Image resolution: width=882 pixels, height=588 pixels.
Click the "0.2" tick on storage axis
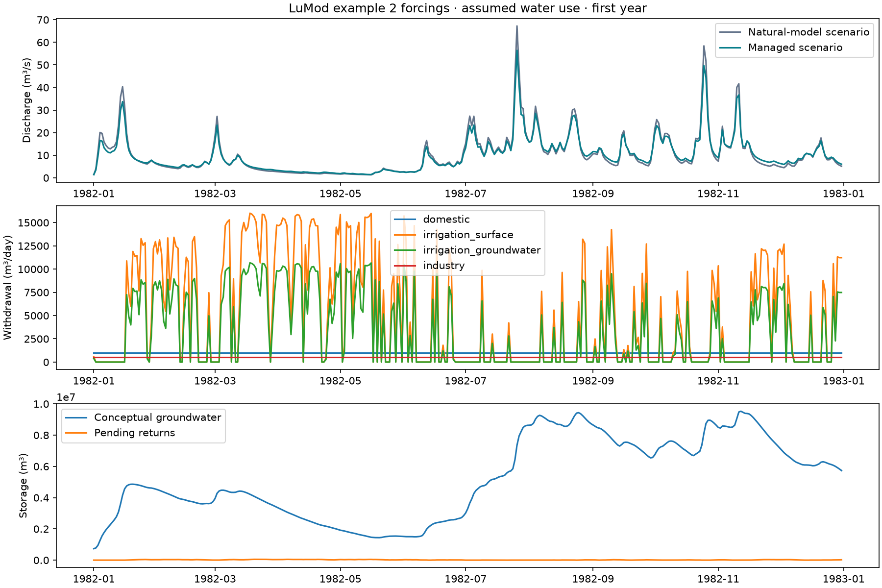point(41,529)
